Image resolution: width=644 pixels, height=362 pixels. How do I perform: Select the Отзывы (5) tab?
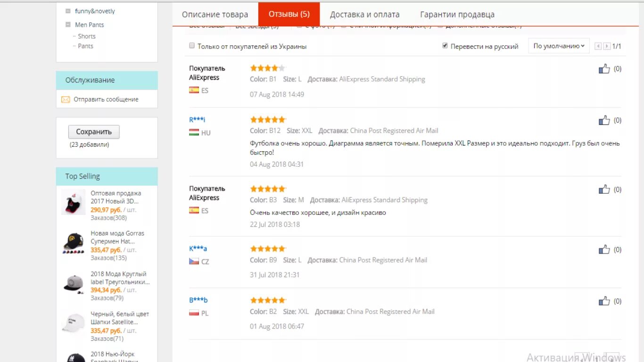coord(289,14)
